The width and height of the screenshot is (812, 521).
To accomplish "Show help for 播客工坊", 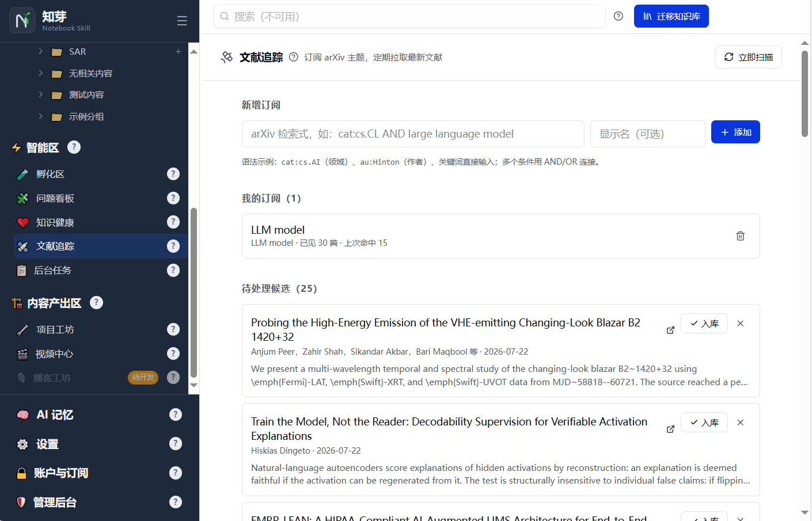I will point(173,377).
